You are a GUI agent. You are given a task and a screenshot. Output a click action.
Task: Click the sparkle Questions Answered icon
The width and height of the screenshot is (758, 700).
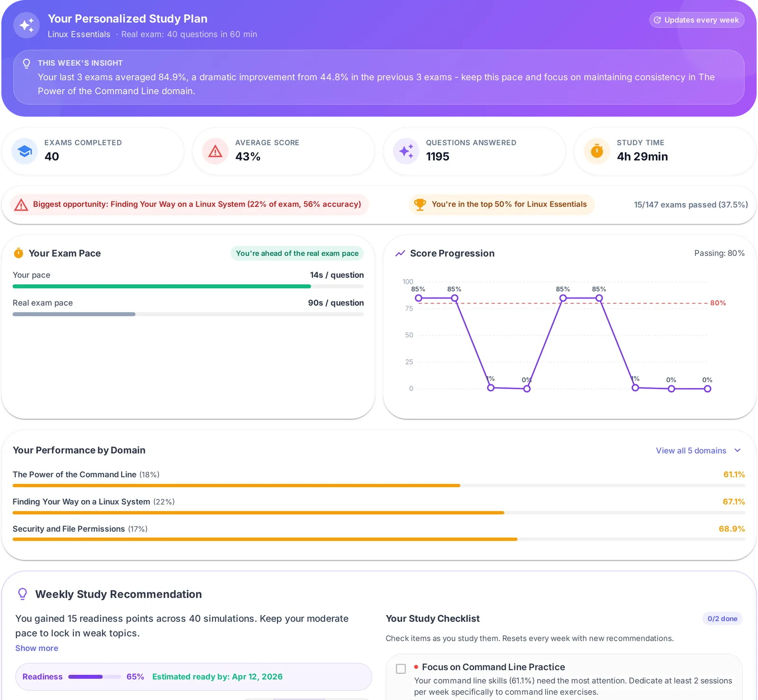point(406,151)
